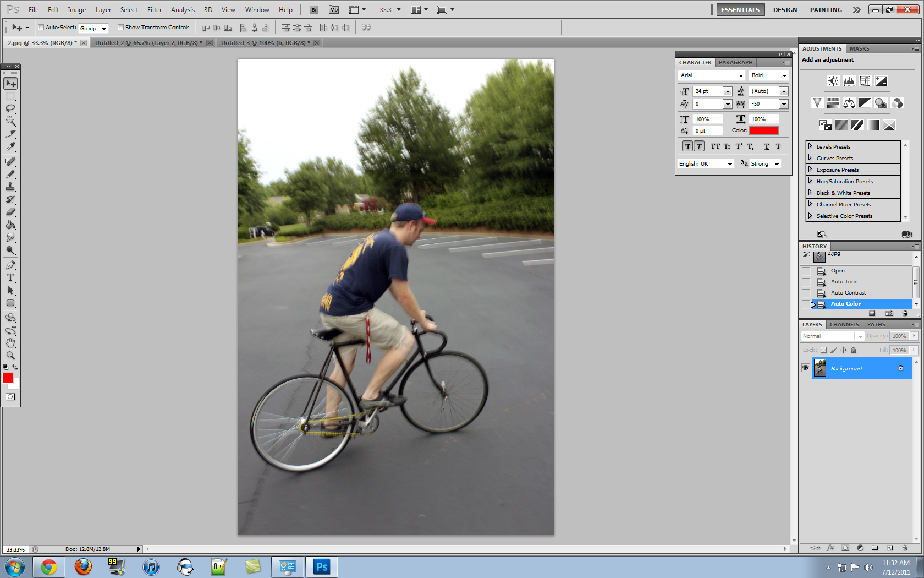Open a new Levels adjustment

pos(849,81)
